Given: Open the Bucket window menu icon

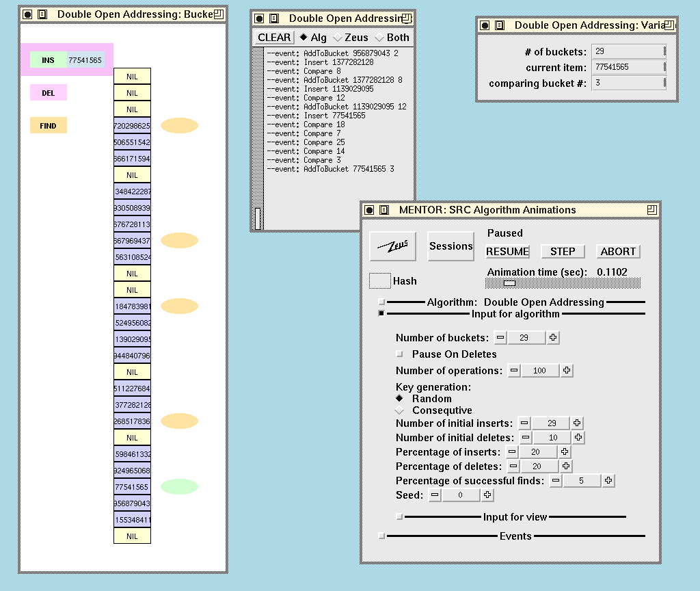Looking at the screenshot, I should tap(42, 14).
